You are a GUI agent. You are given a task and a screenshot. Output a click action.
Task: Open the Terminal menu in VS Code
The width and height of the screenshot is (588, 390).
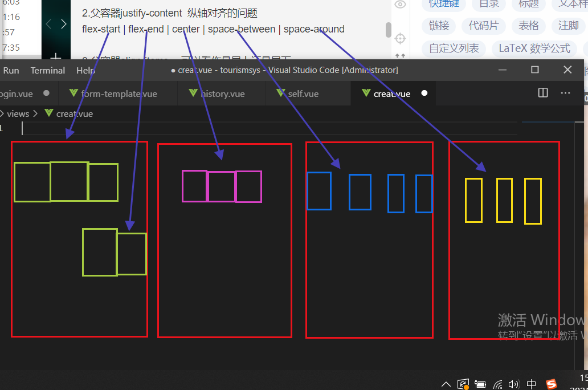pyautogui.click(x=48, y=71)
